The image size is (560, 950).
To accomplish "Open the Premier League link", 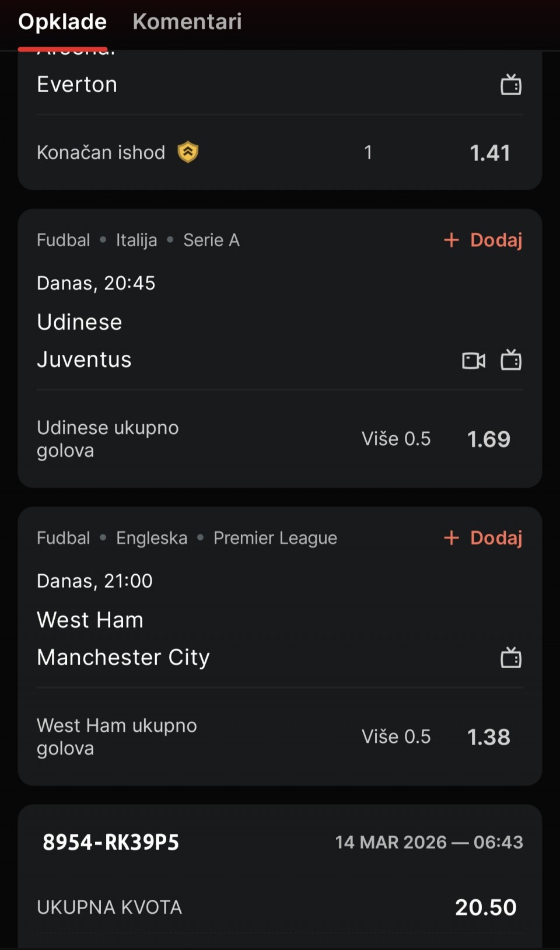I will [275, 537].
